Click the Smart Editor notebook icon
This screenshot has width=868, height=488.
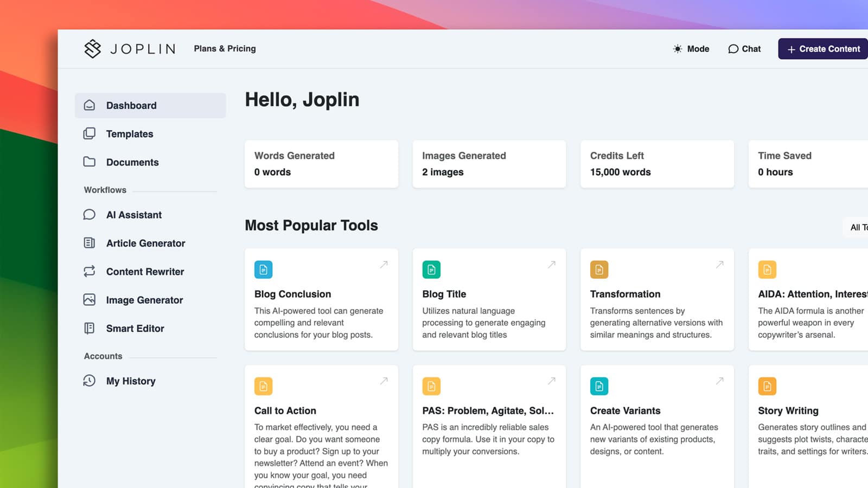90,328
